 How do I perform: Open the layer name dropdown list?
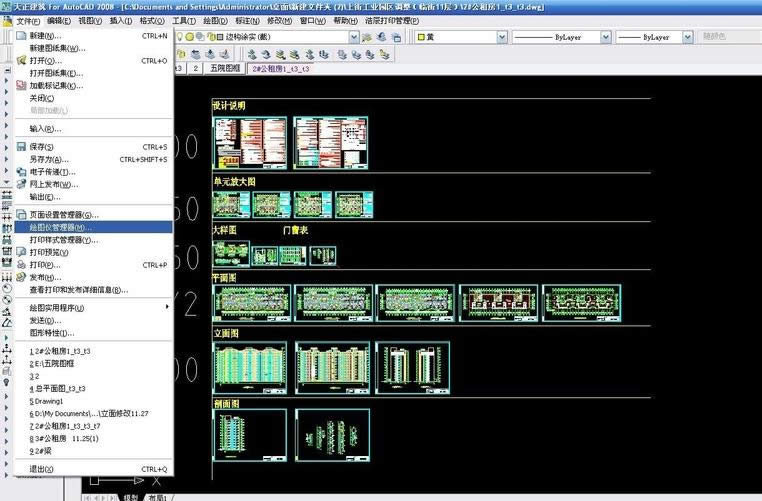pyautogui.click(x=353, y=37)
